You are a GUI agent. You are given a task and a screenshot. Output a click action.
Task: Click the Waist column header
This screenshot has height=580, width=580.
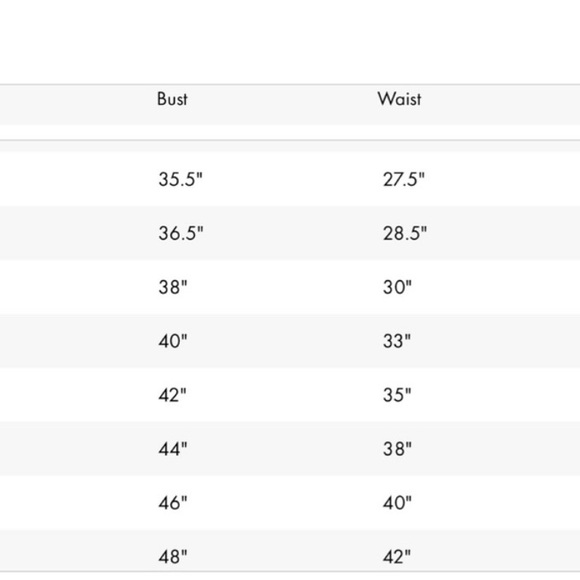pos(399,99)
